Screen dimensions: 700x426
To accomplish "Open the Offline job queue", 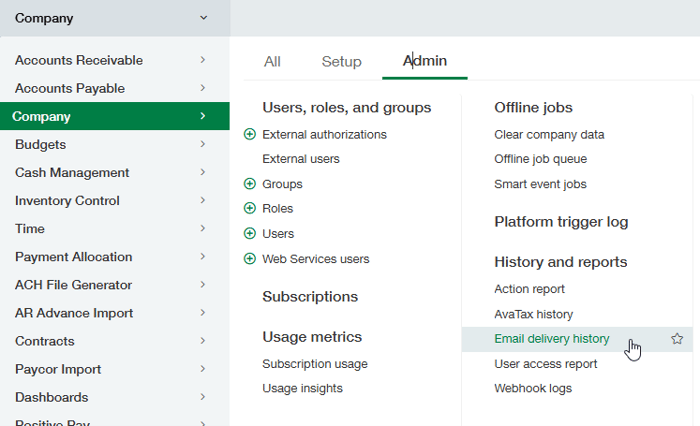I will click(x=540, y=159).
